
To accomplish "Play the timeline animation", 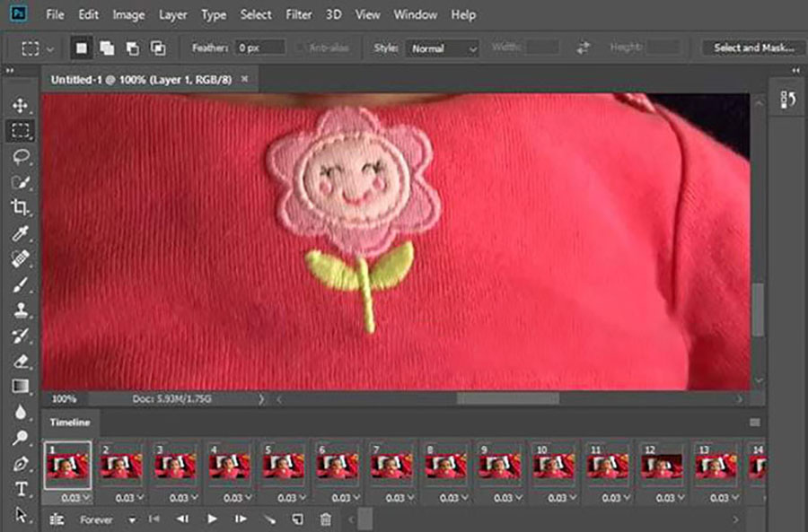I will pyautogui.click(x=212, y=519).
